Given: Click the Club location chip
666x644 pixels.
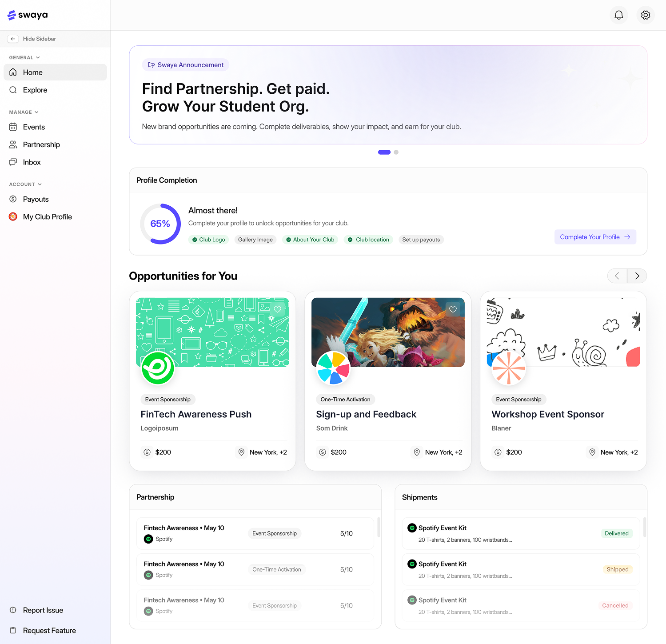Looking at the screenshot, I should click(368, 240).
